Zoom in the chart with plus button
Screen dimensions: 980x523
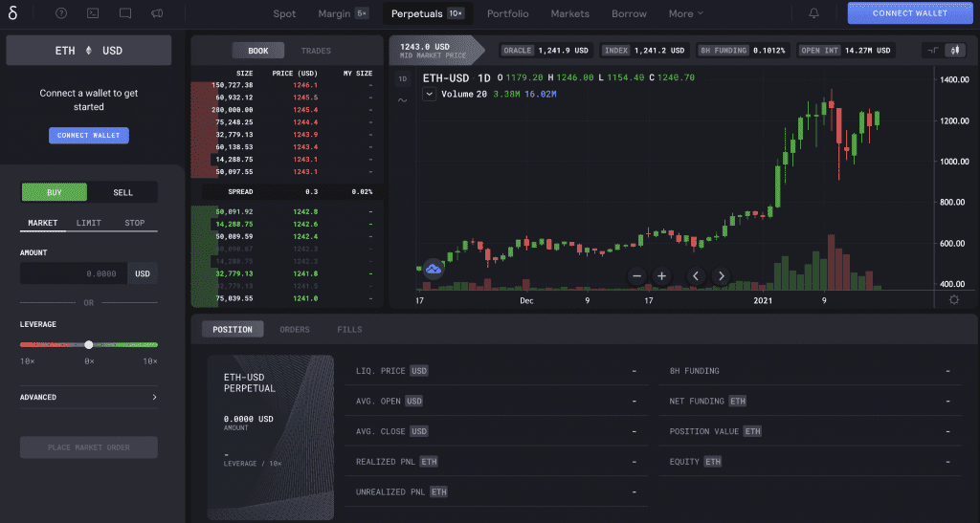(x=661, y=275)
